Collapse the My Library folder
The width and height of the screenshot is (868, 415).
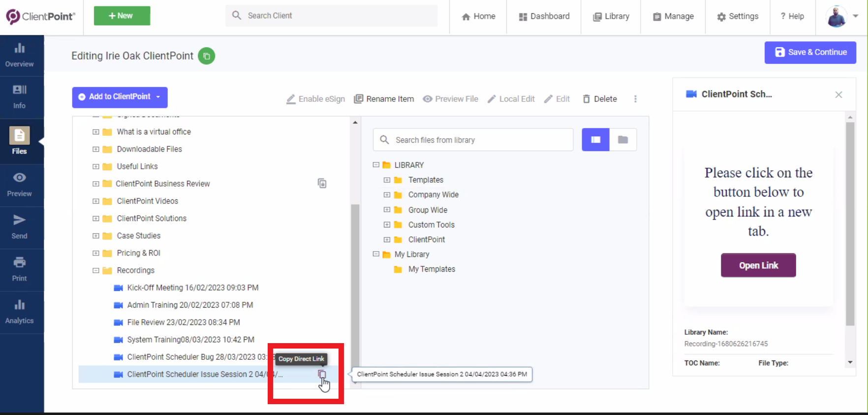click(x=376, y=254)
